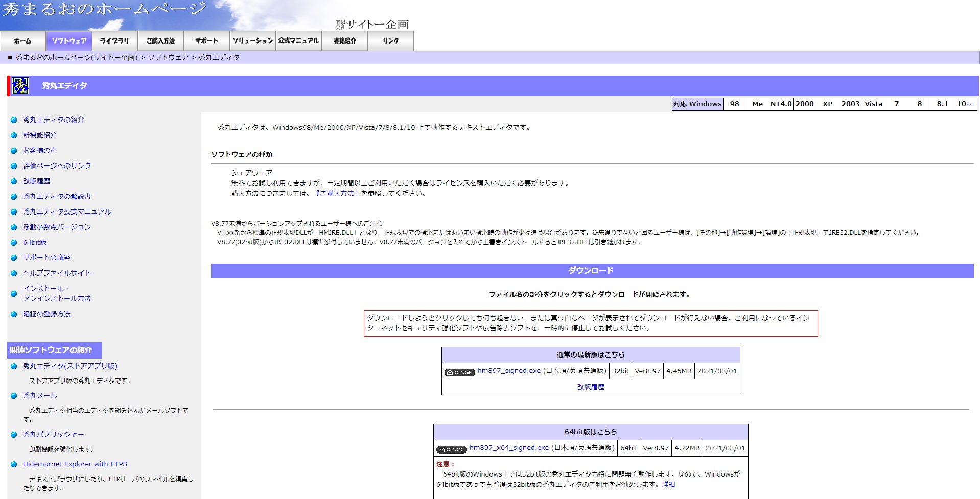The width and height of the screenshot is (980, 499).
Task: Click the ※1 footnote mark next to Windows 10
Action: pyautogui.click(x=970, y=104)
